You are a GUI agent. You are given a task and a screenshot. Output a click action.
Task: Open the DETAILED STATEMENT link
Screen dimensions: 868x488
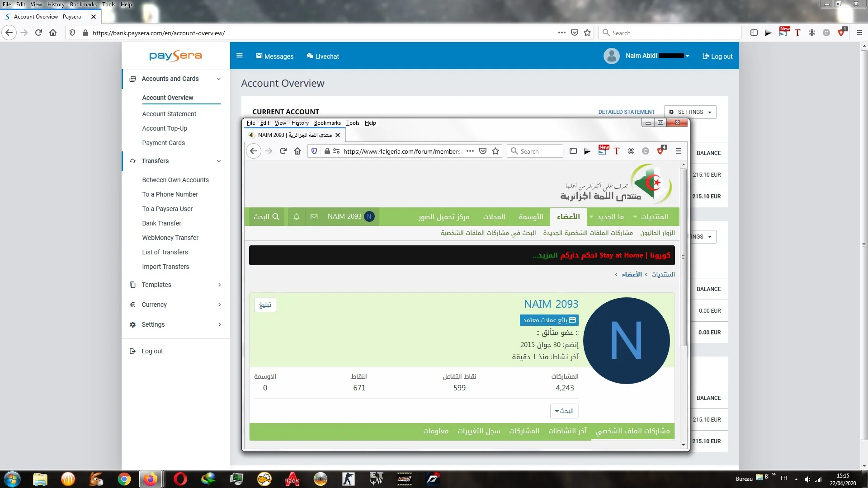point(626,112)
